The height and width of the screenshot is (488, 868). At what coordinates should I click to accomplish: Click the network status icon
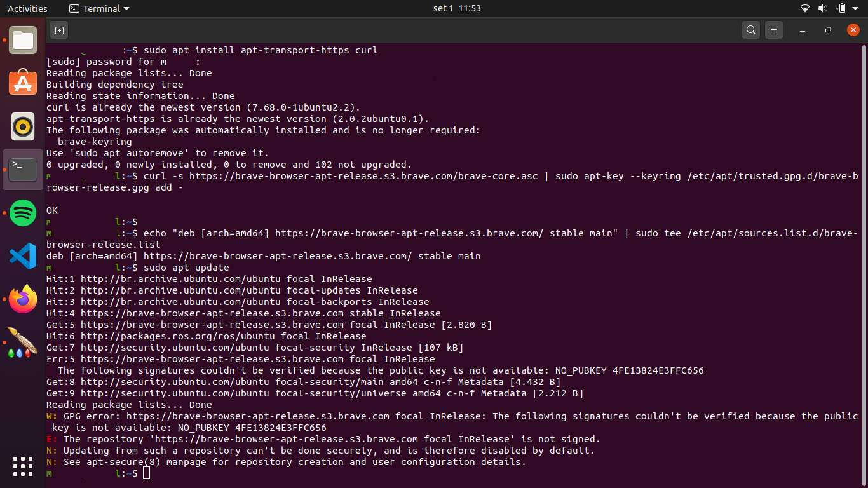[x=804, y=8]
